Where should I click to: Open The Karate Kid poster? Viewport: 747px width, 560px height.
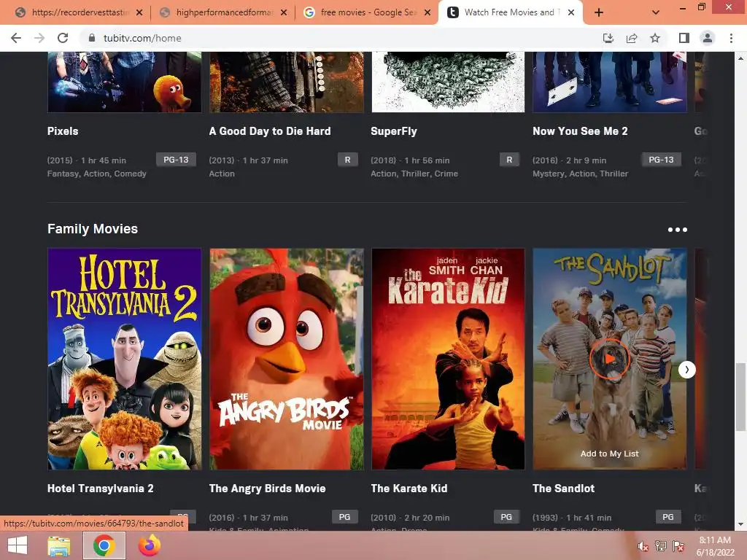tap(448, 359)
